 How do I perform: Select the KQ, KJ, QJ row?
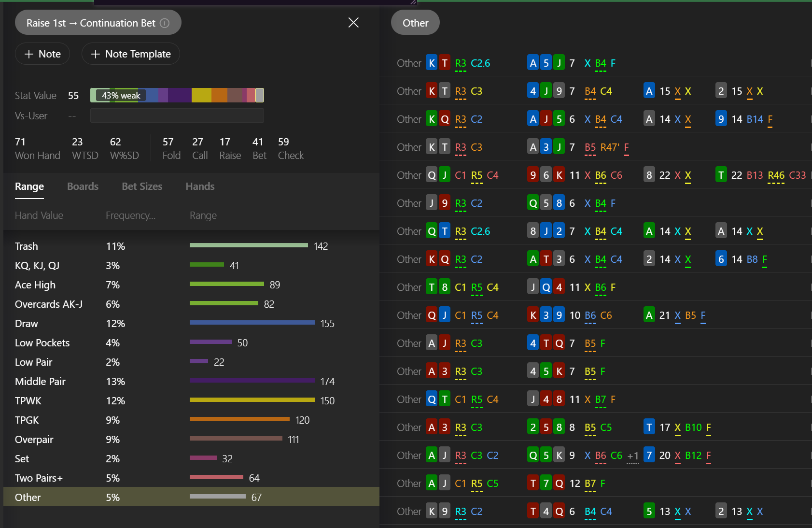(191, 266)
